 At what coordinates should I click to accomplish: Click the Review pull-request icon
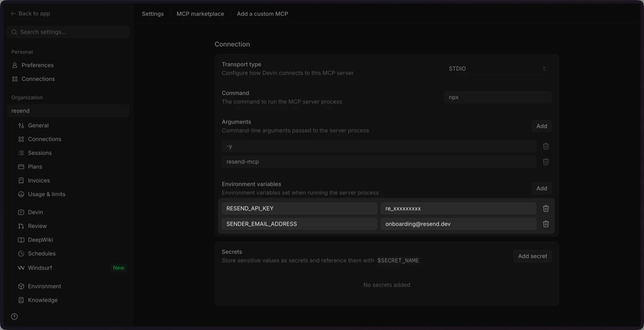pos(21,226)
